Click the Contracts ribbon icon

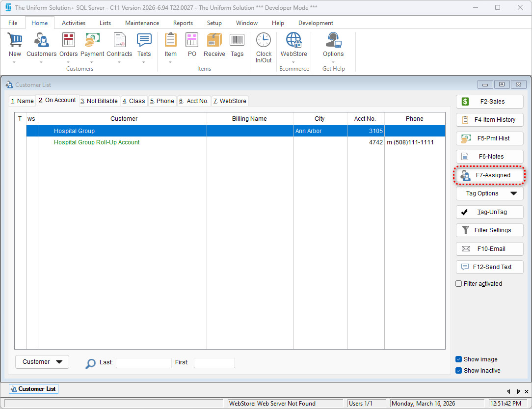(x=119, y=40)
